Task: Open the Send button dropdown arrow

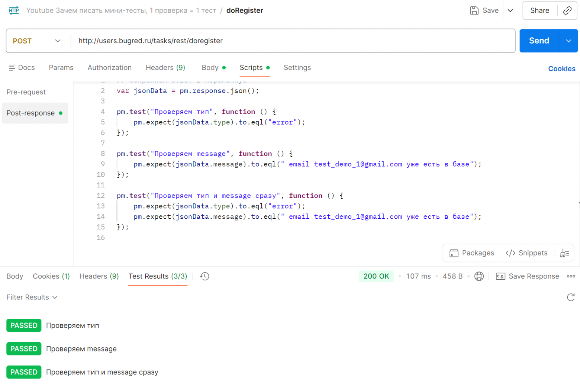Action: [x=568, y=41]
